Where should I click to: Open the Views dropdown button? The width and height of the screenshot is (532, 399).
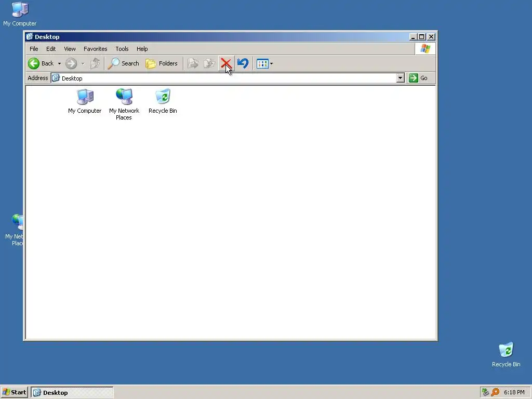(x=264, y=63)
